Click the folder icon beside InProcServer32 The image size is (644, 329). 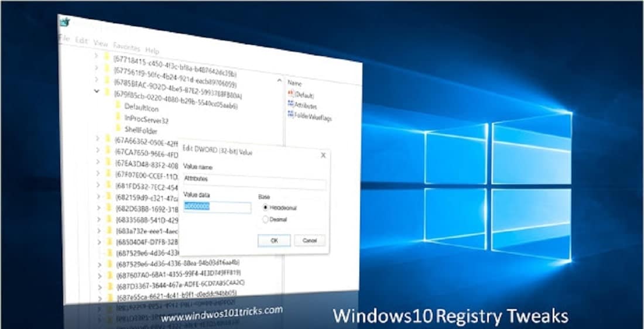pos(119,116)
